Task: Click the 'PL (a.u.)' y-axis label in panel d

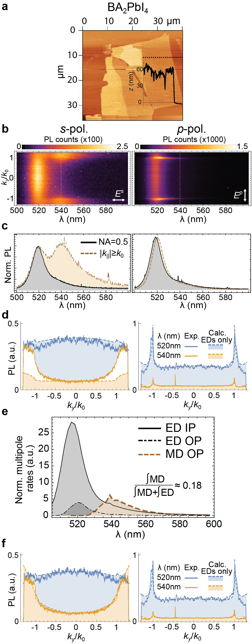Action: 11,358
